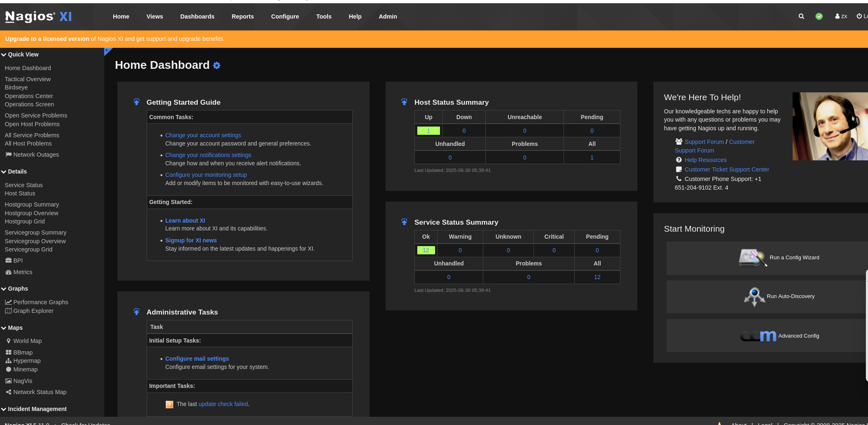
Task: Click the update check failed link
Action: click(223, 404)
